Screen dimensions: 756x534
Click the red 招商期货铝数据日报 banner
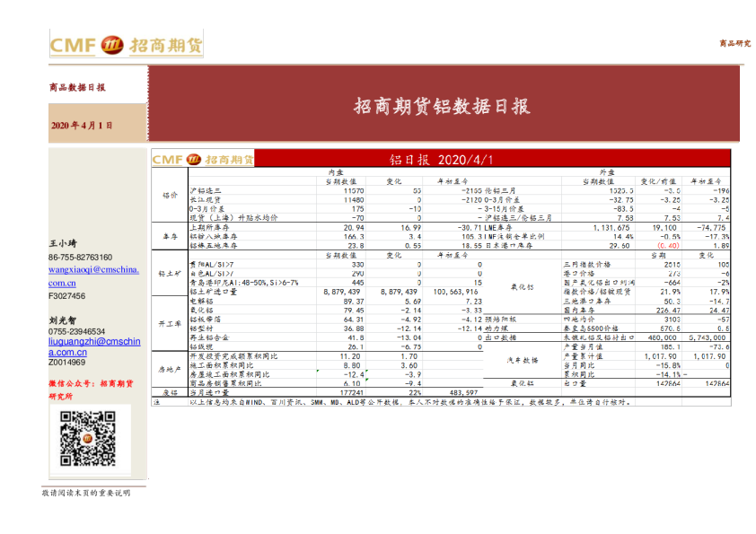[x=444, y=105]
